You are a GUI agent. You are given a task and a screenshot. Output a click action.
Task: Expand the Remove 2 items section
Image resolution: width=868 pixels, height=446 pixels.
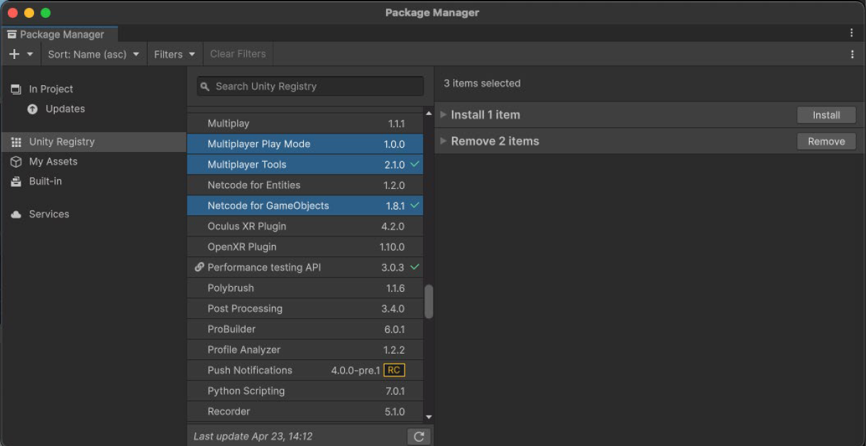[444, 141]
